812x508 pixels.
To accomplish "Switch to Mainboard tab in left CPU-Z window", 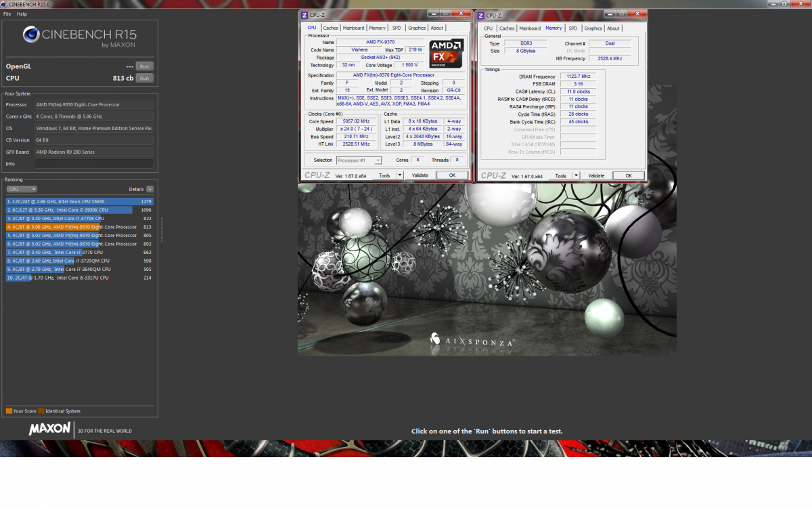I will tap(353, 28).
